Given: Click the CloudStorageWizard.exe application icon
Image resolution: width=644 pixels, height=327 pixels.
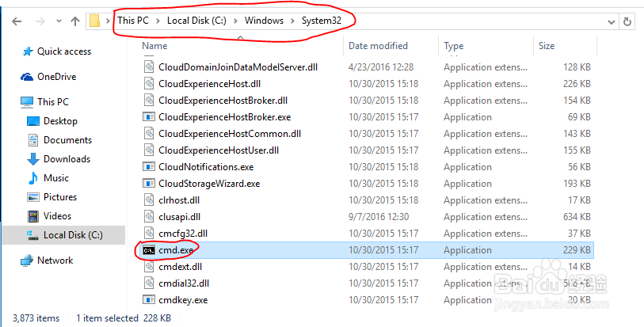Looking at the screenshot, I should coord(149,184).
